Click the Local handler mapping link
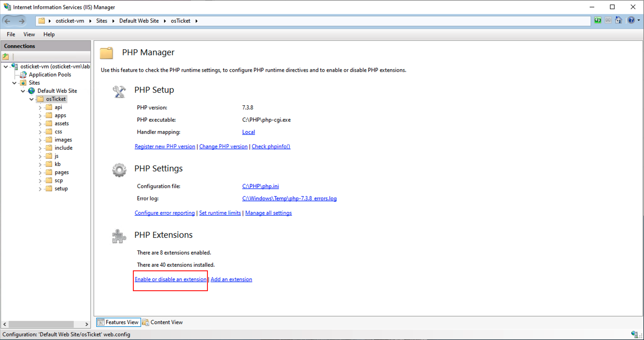Viewport: 644px width, 340px height. [x=249, y=132]
